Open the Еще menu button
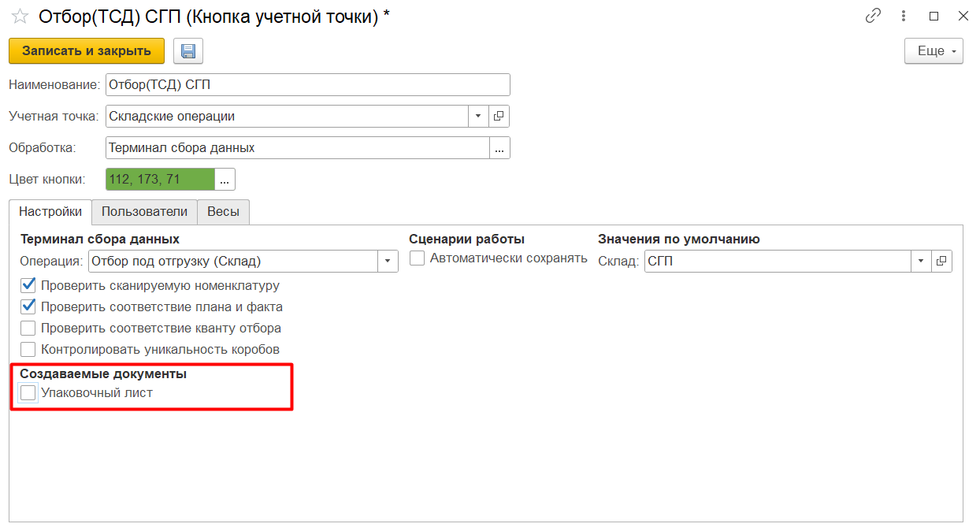Image resolution: width=980 pixels, height=531 pixels. pyautogui.click(x=934, y=51)
